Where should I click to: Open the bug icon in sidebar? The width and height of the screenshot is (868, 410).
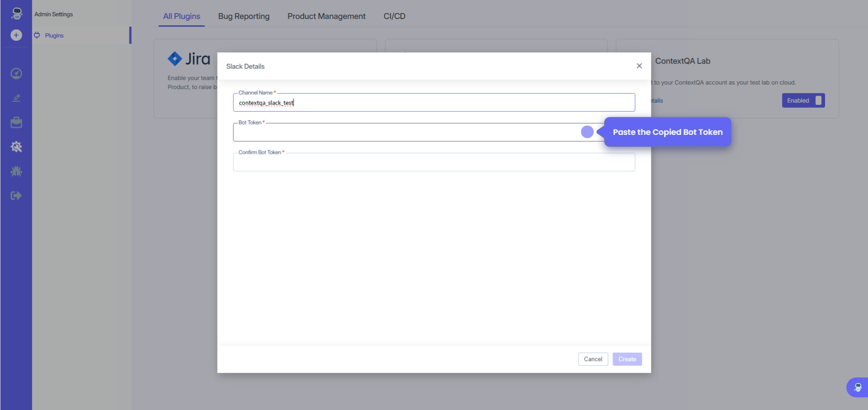click(16, 171)
